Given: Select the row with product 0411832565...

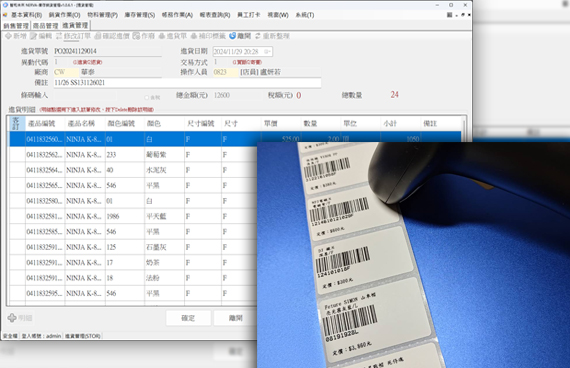Looking at the screenshot, I should click(133, 185).
